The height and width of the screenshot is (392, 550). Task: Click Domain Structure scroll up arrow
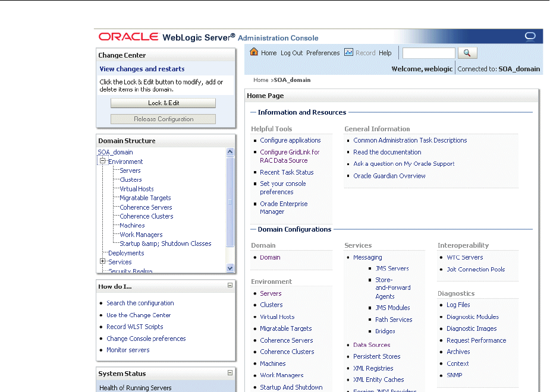230,151
